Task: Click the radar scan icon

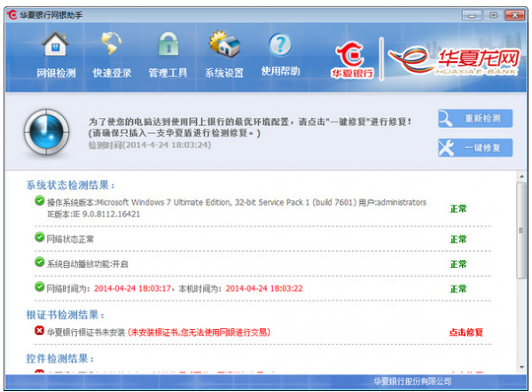Action: 46,132
